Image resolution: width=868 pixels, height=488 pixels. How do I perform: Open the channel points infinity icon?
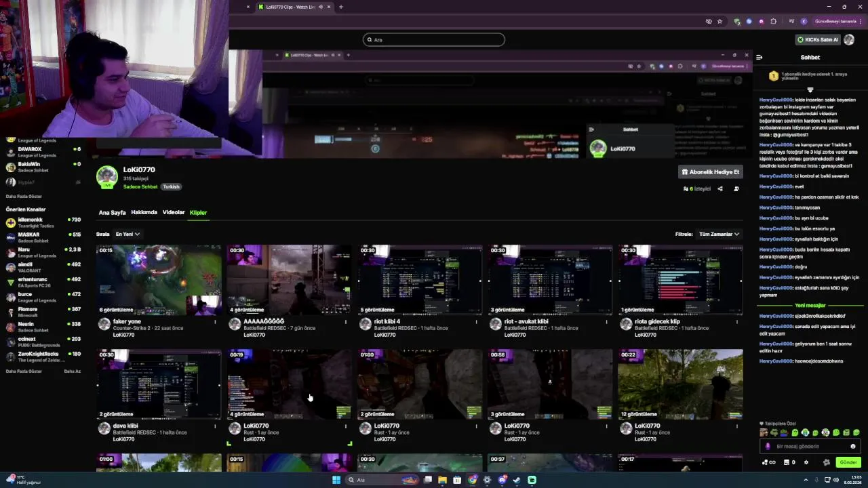coord(769,462)
